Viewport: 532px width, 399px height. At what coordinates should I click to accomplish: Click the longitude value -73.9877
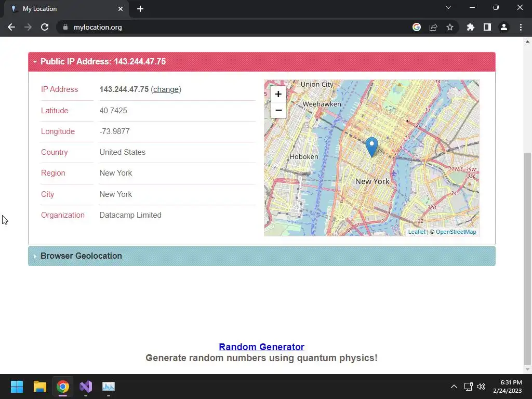click(115, 131)
